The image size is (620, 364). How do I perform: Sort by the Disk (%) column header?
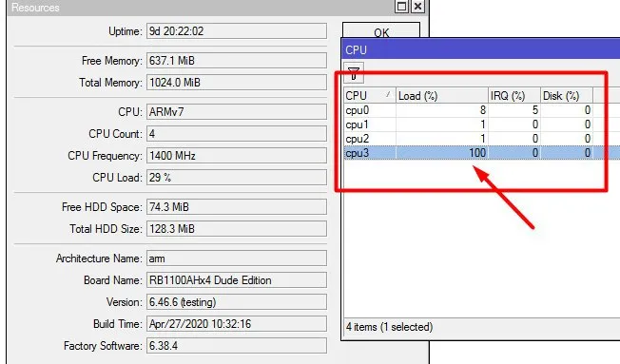pos(566,96)
